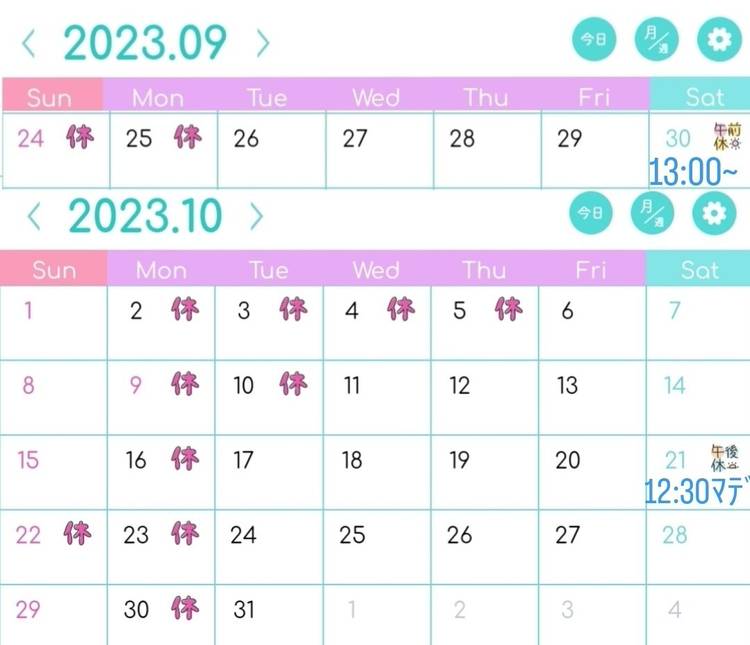The image size is (750, 645).
Task: Go to next month from 2023.10
Action: 257,215
